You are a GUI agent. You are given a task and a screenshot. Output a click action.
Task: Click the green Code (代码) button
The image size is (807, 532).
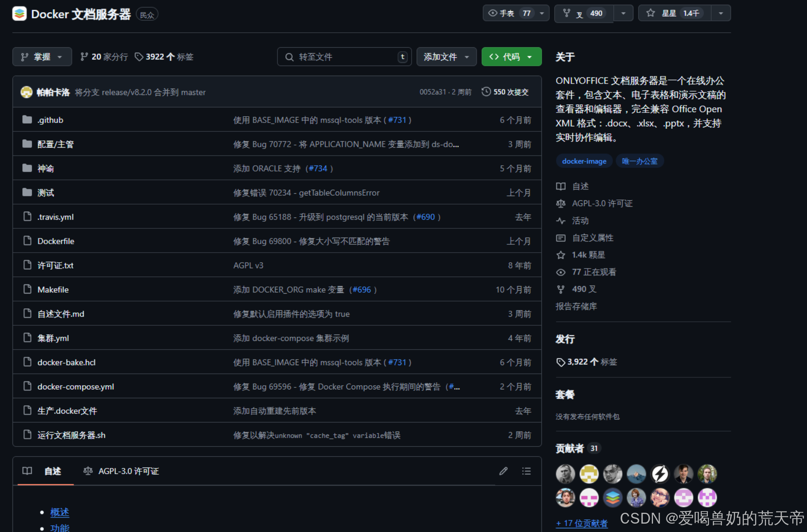coord(511,57)
